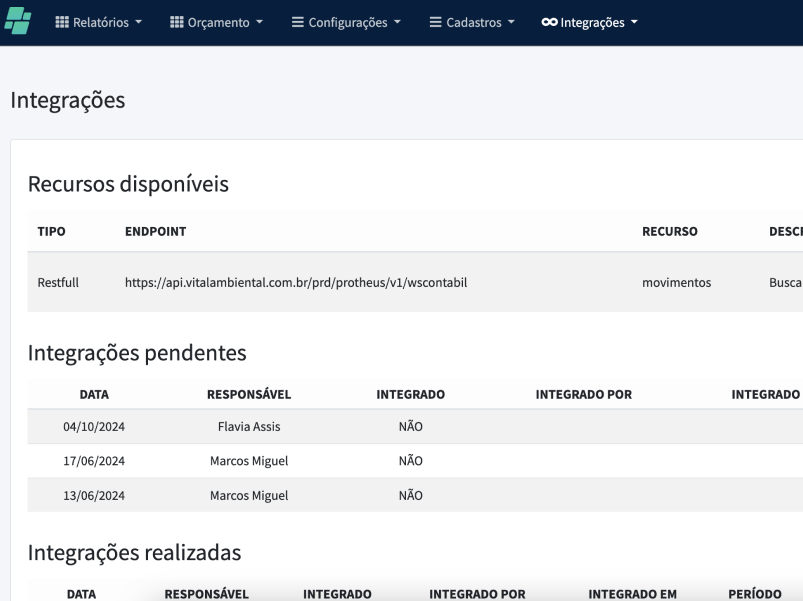Click the list icon beside Cadastros
Screen dimensions: 803x601
(x=435, y=23)
